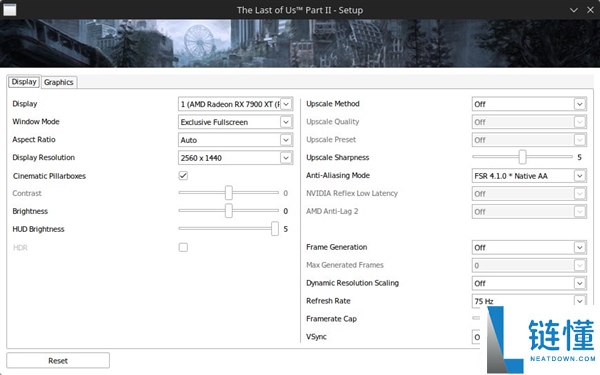Select the Display tab
This screenshot has width=600, height=375.
pos(24,82)
